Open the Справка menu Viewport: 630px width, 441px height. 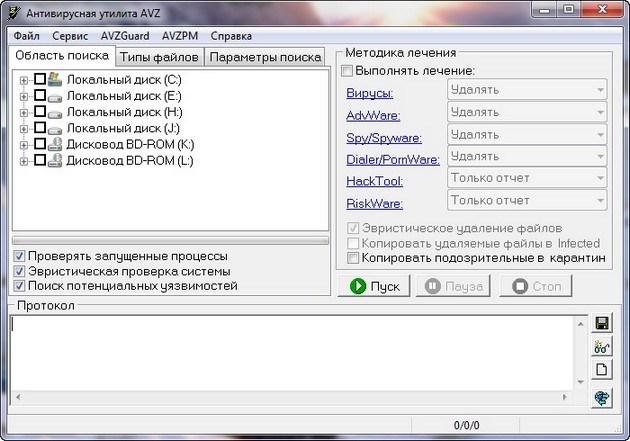point(231,36)
